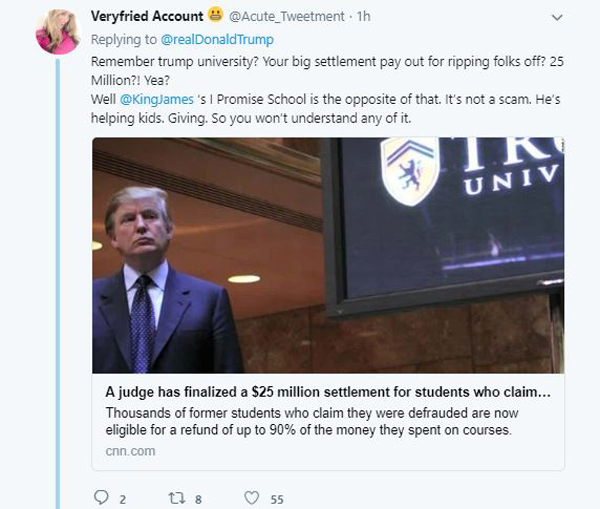Viewport: 600px width, 509px height.
Task: Click the blue thread line below avatar
Action: (58, 284)
